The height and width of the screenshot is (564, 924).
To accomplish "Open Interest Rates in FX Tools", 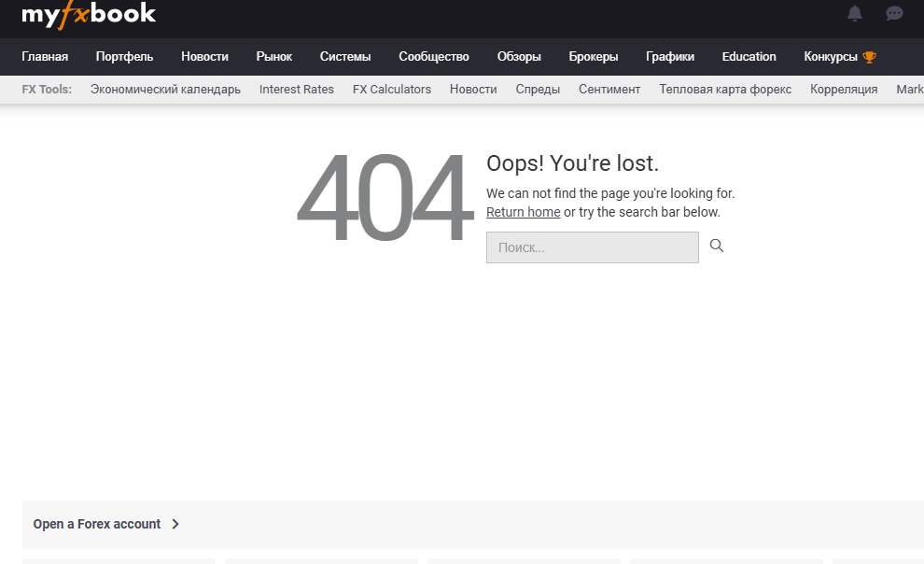I will coord(297,89).
